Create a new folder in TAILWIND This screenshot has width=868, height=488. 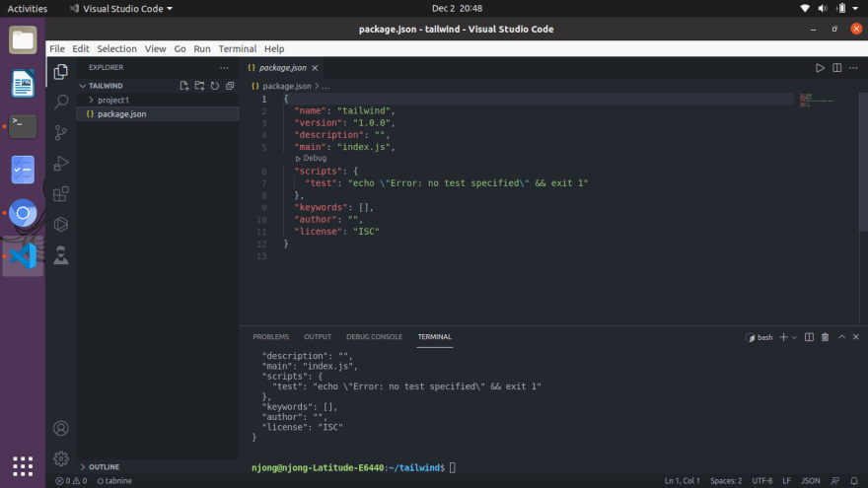click(x=200, y=86)
